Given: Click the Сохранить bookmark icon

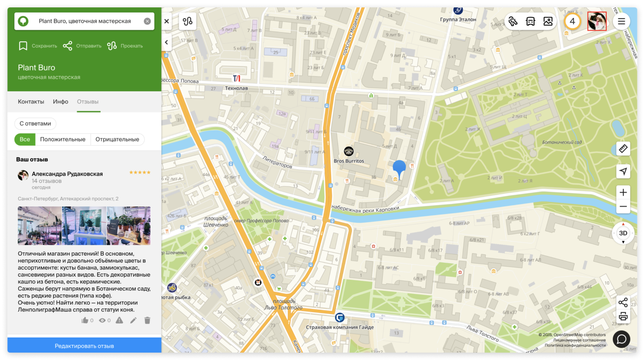Looking at the screenshot, I should pyautogui.click(x=23, y=46).
